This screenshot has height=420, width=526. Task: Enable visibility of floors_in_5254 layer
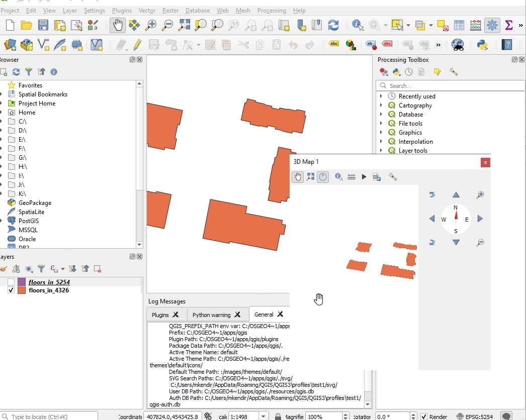tap(12, 281)
